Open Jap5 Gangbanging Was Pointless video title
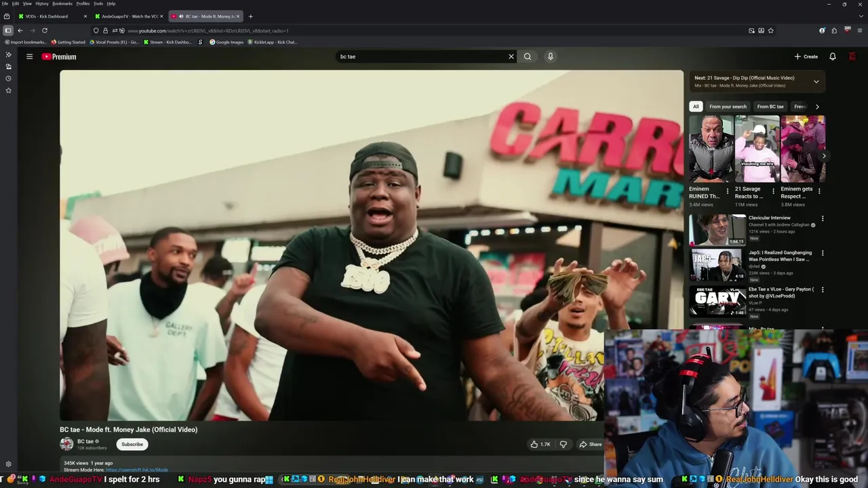The width and height of the screenshot is (868, 488). (780, 256)
